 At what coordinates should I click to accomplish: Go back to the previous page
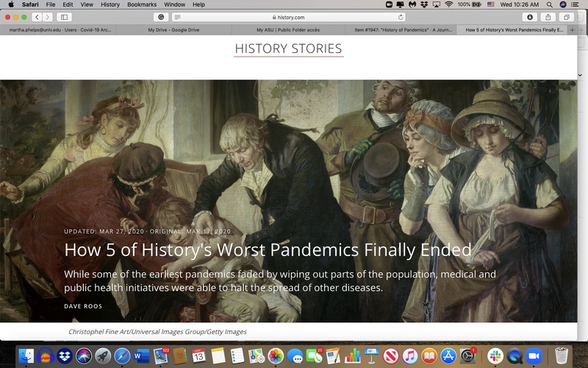pos(37,17)
